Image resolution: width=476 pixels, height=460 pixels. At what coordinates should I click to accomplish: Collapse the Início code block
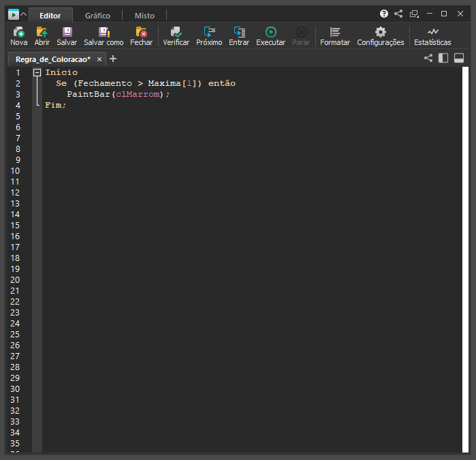(x=37, y=72)
